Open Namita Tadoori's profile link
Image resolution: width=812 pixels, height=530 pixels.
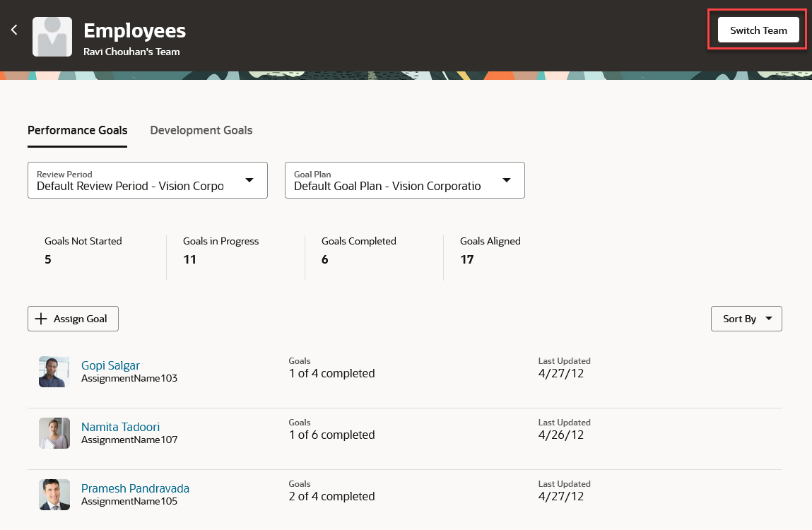(x=120, y=427)
